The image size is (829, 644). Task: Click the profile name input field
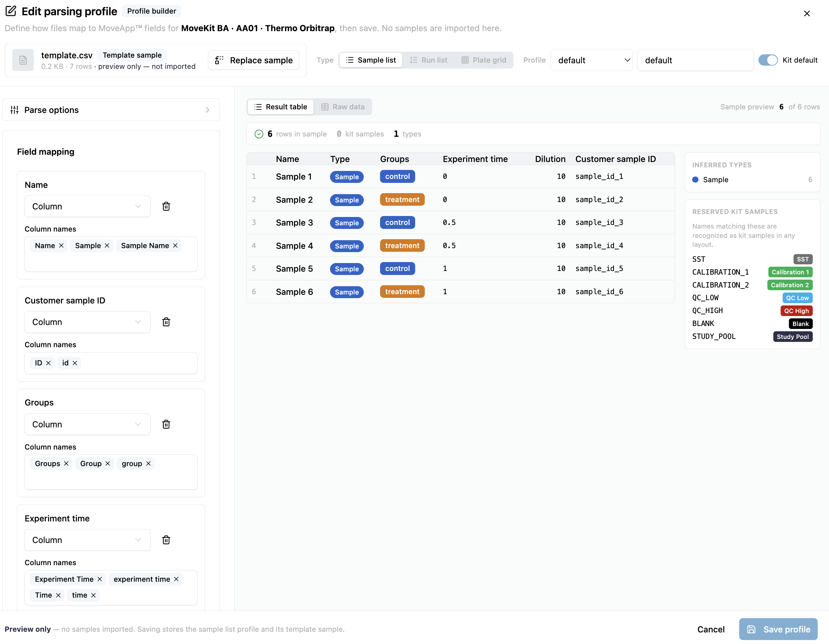(x=695, y=60)
